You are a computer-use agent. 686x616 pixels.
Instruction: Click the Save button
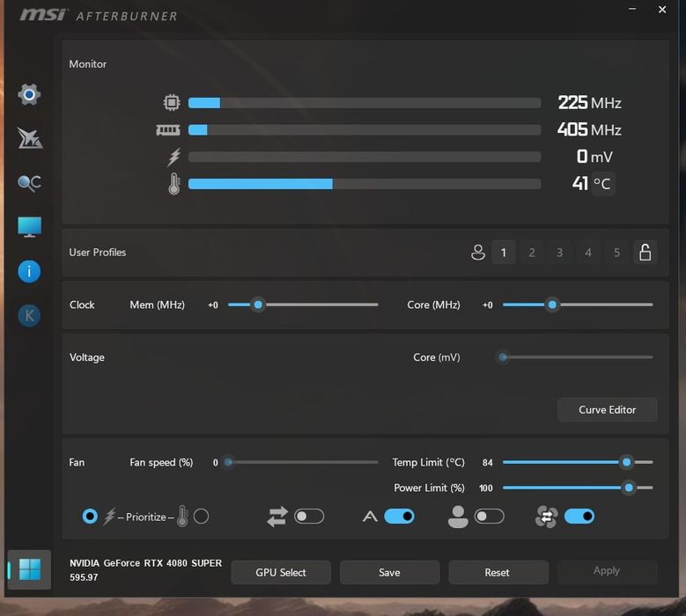pos(389,572)
